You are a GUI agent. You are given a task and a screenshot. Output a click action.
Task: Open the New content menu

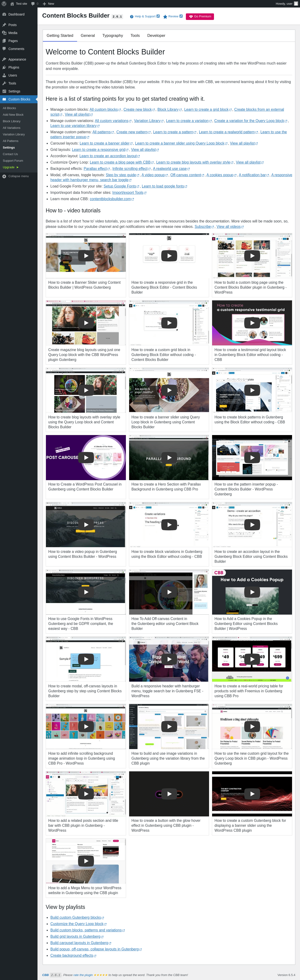(x=48, y=4)
